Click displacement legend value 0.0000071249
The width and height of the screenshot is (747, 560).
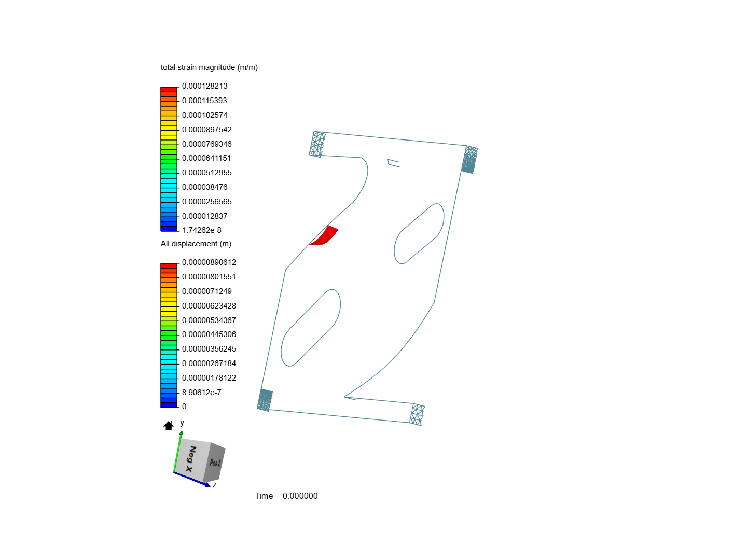pyautogui.click(x=207, y=291)
